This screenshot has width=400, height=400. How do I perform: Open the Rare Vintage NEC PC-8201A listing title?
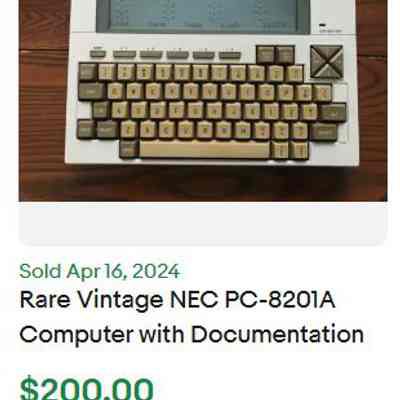point(192,317)
